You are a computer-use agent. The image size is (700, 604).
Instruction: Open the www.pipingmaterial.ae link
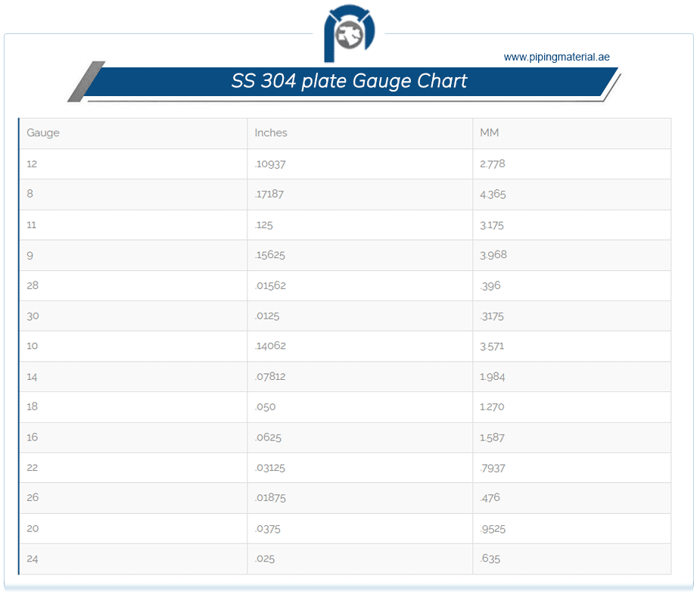pos(556,57)
